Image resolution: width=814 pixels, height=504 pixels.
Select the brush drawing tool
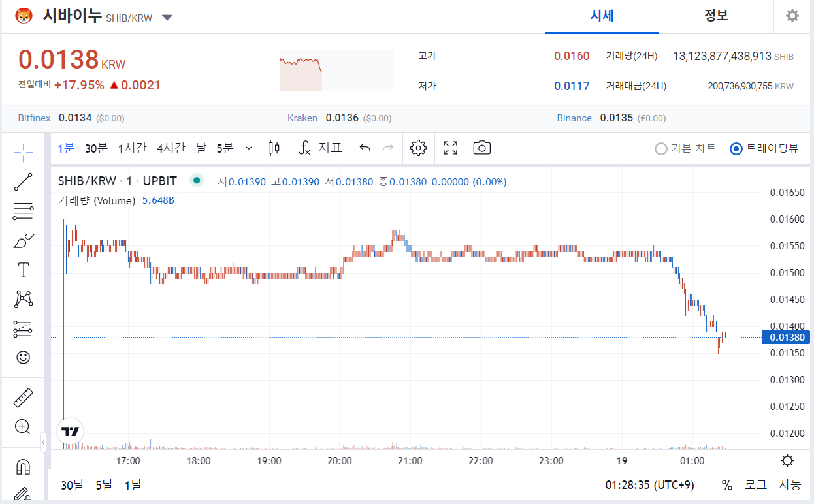24,240
